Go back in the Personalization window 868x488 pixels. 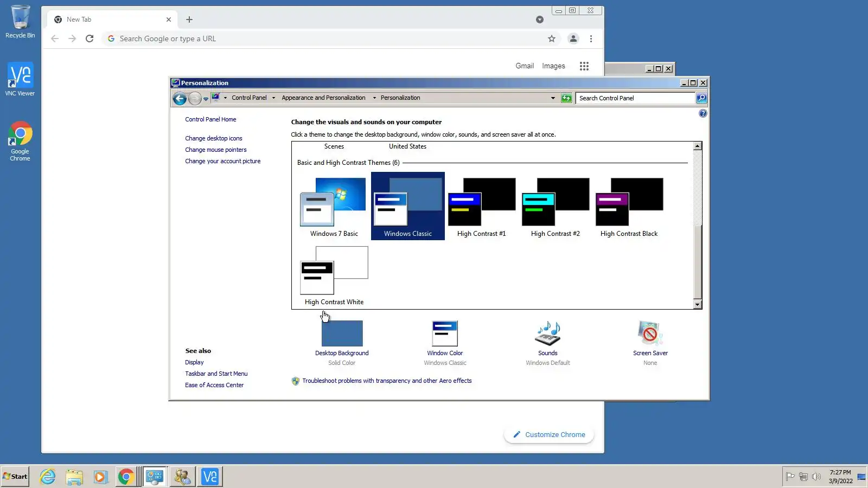pos(180,98)
